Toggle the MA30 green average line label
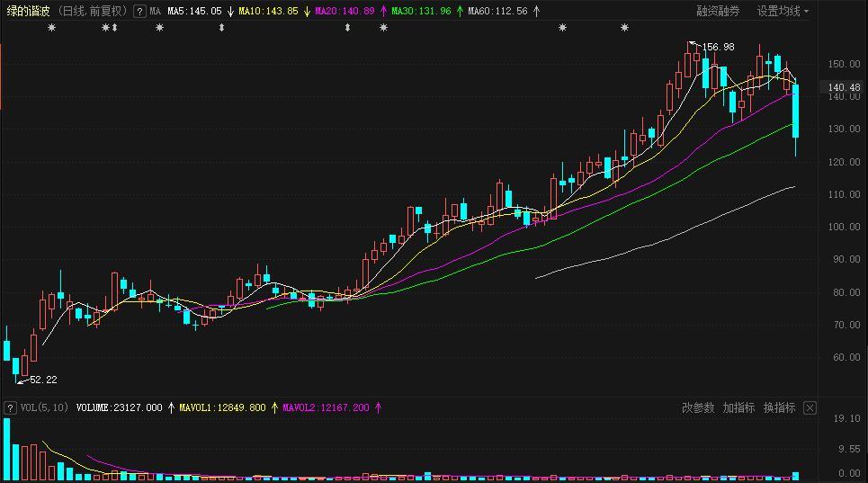This screenshot has width=868, height=483. pos(421,12)
